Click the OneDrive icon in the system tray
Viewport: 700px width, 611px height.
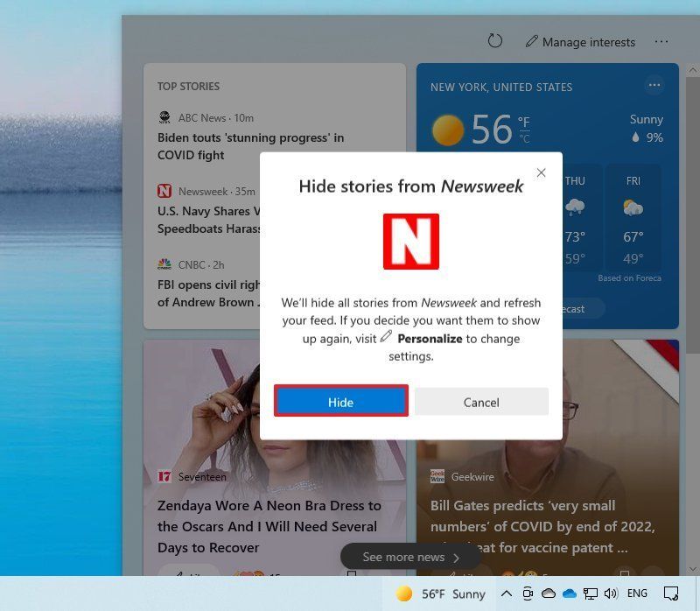[x=570, y=593]
